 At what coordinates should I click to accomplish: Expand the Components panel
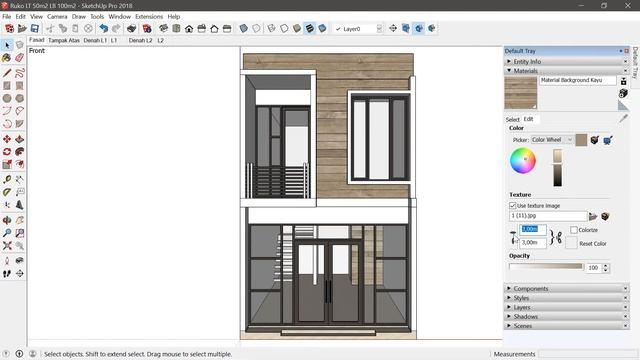coord(509,288)
